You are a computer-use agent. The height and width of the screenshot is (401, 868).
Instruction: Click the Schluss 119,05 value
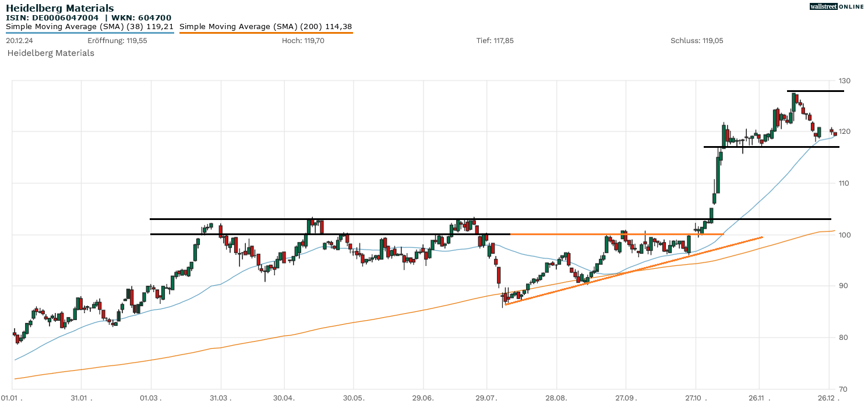[x=697, y=41]
